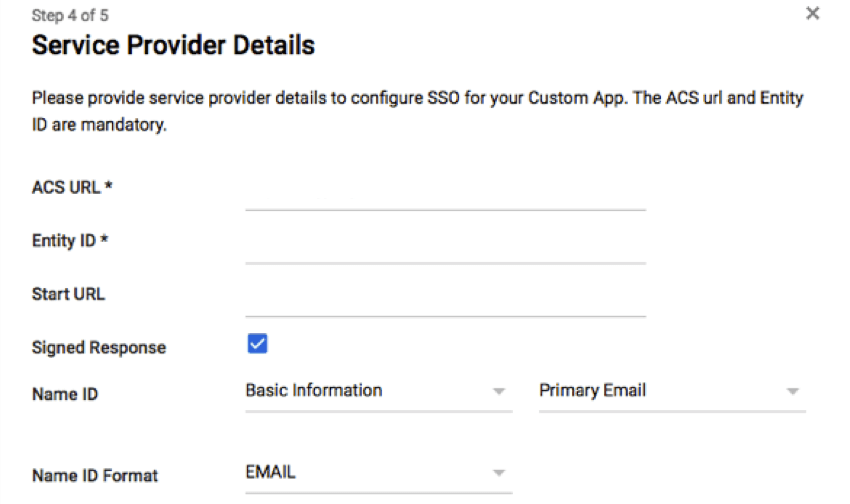This screenshot has height=504, width=850.
Task: Click the ACS URL field label
Action: tap(72, 188)
